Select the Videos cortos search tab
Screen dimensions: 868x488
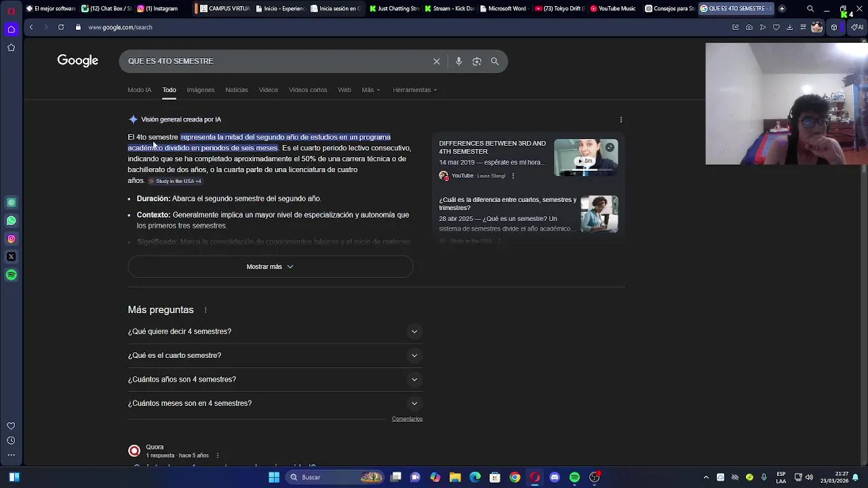click(308, 90)
